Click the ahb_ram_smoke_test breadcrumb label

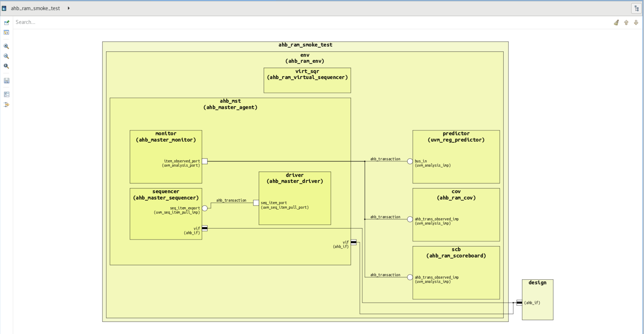(x=35, y=8)
